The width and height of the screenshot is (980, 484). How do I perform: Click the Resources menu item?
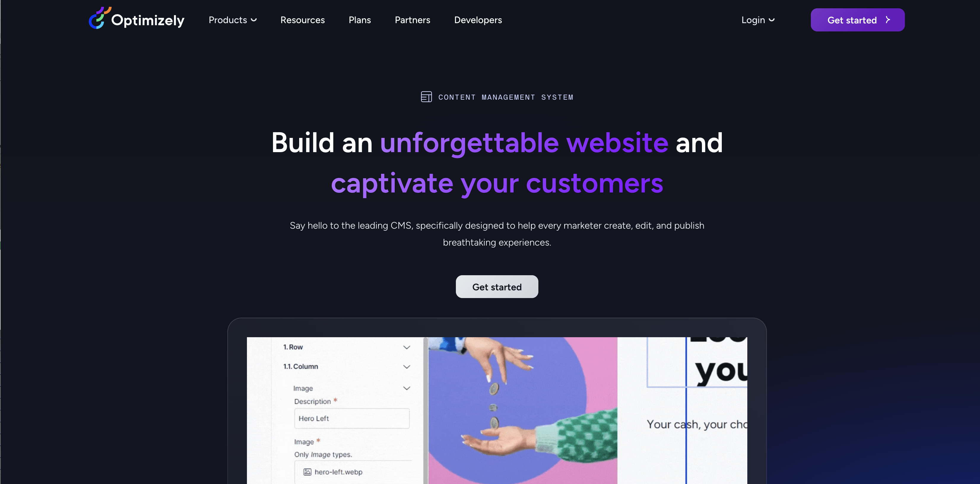[302, 19]
